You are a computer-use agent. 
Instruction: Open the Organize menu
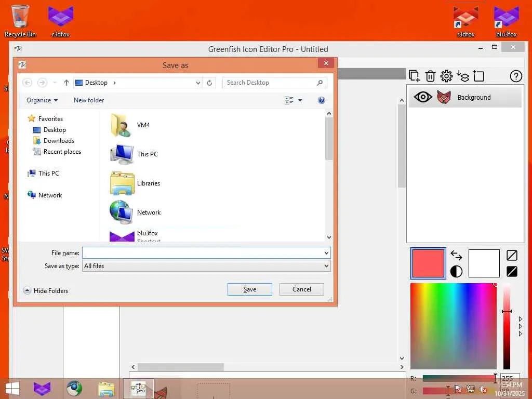pyautogui.click(x=42, y=100)
